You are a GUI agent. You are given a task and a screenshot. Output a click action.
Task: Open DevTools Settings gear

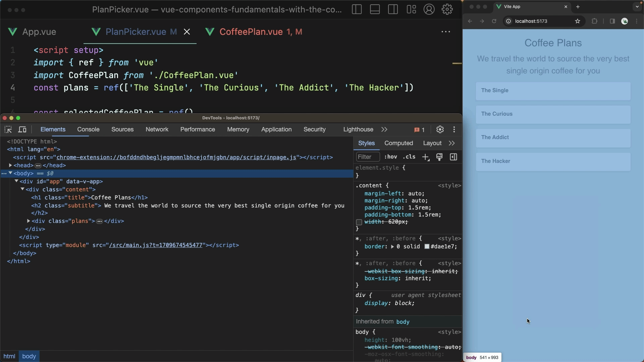click(x=440, y=129)
